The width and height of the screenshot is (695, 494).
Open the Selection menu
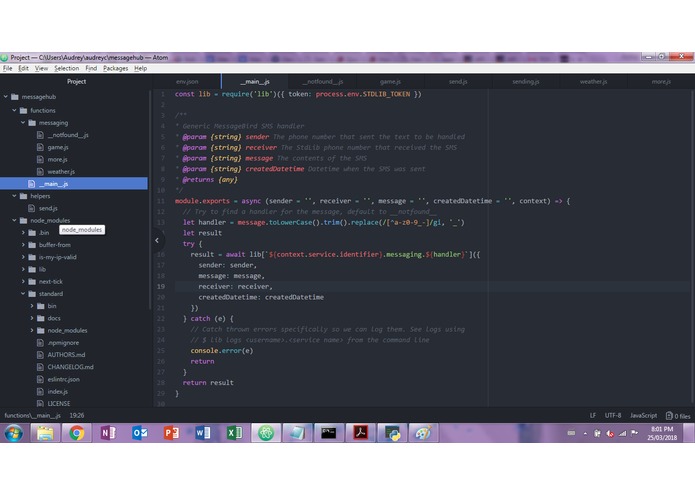[66, 68]
